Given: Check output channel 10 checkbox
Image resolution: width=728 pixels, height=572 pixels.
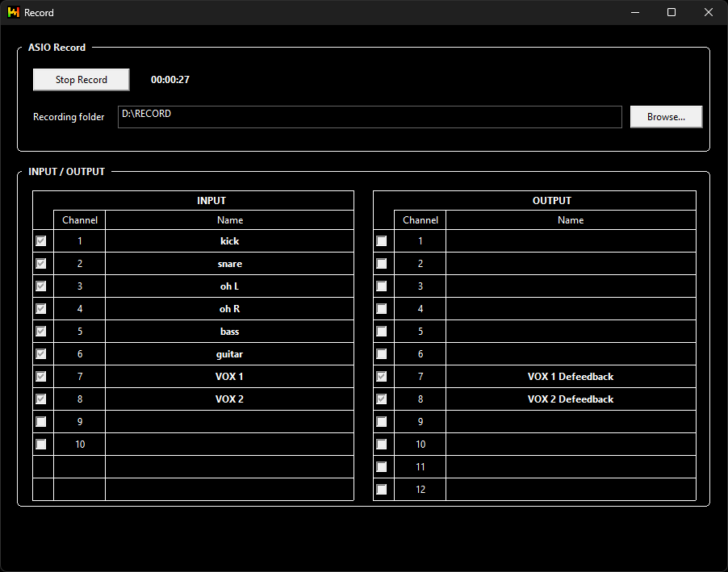Looking at the screenshot, I should point(381,445).
